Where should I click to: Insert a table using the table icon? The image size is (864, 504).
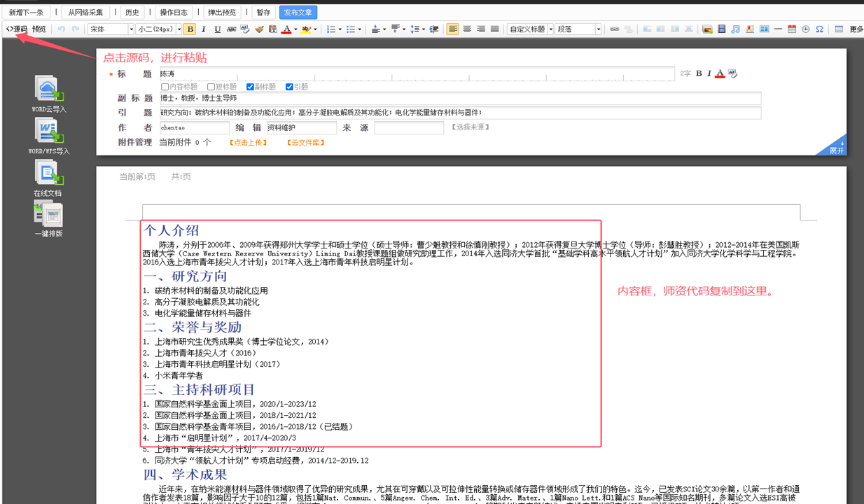[839, 29]
